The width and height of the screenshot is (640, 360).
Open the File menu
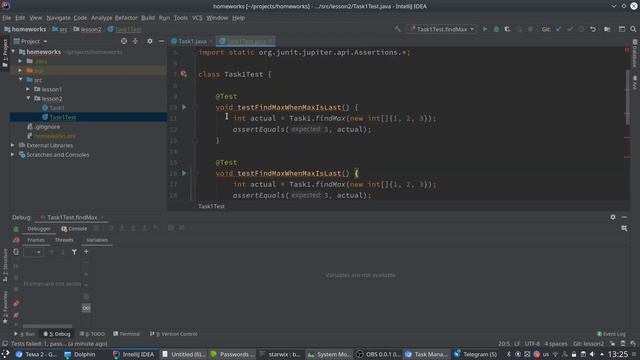click(7, 18)
